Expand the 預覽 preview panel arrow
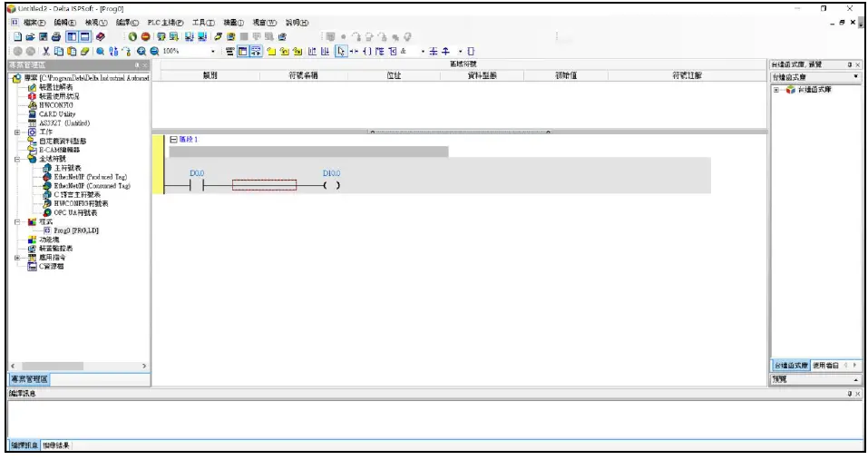868x460 pixels. [x=856, y=380]
